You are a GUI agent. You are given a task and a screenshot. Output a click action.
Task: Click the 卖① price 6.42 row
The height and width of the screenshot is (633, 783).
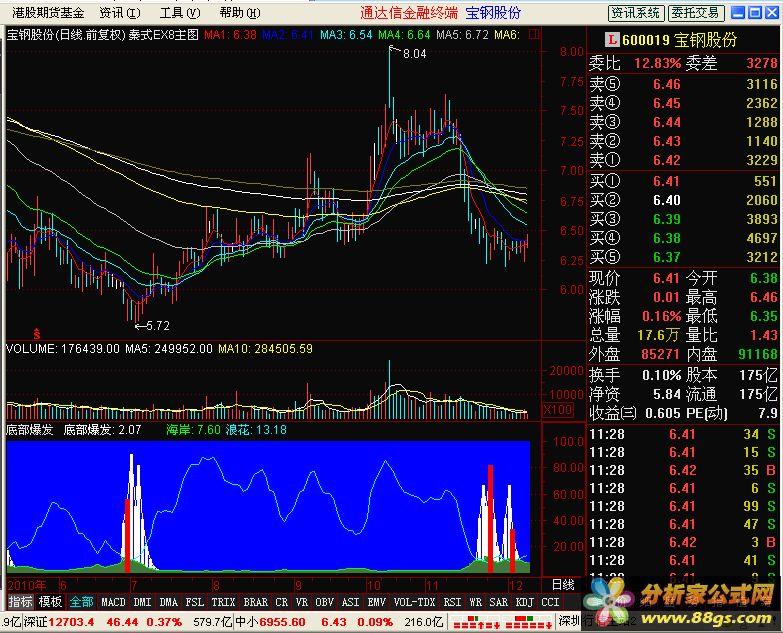[684, 160]
